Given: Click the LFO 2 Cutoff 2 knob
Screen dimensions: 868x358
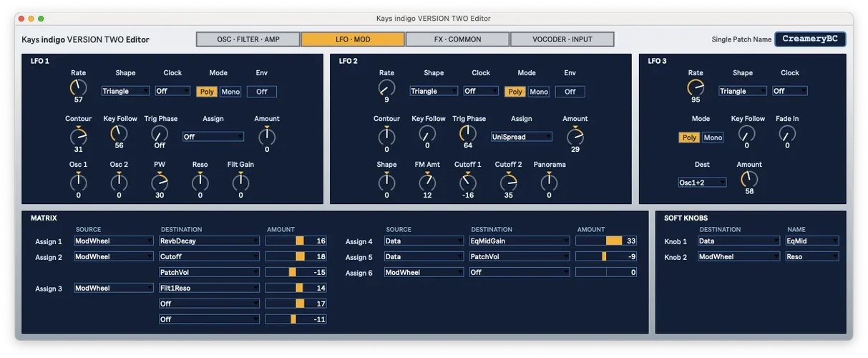Looking at the screenshot, I should click(x=508, y=183).
